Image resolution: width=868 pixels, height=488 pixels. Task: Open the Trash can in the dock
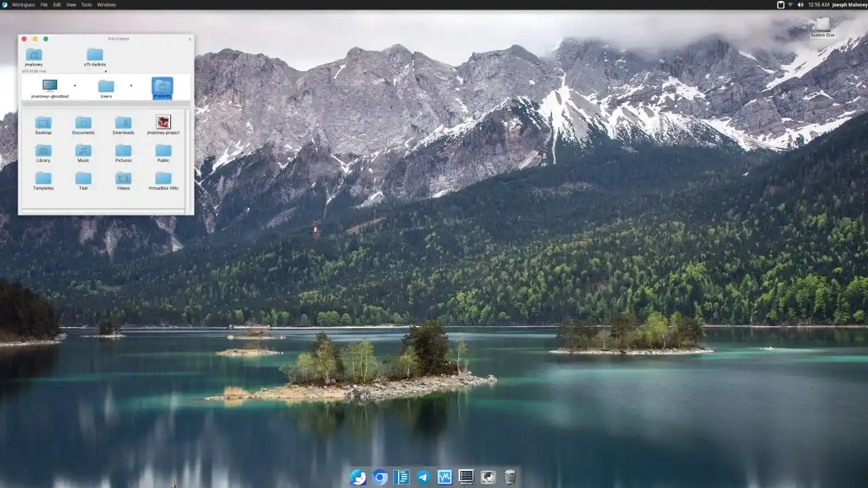pyautogui.click(x=511, y=477)
